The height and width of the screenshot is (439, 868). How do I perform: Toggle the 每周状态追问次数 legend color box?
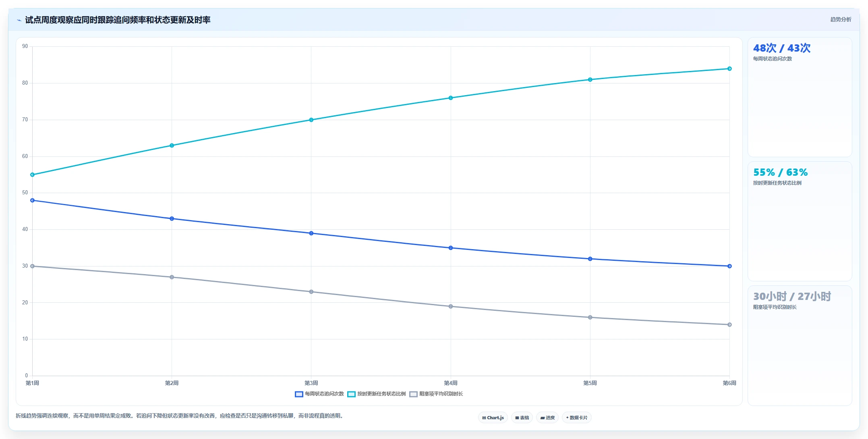[x=299, y=394]
